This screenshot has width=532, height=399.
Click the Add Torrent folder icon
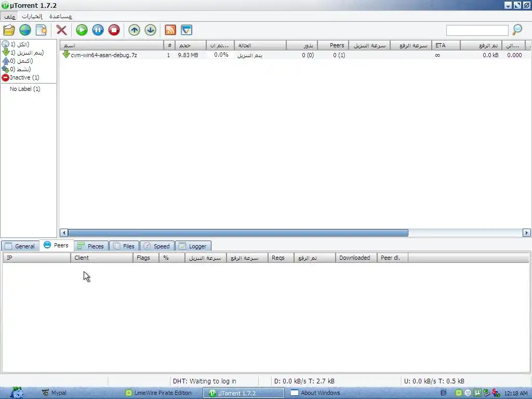pyautogui.click(x=9, y=30)
